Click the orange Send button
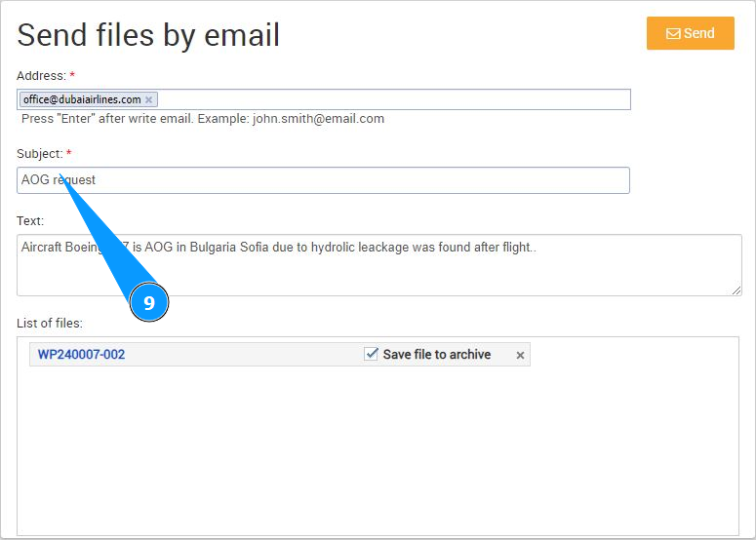 (690, 33)
